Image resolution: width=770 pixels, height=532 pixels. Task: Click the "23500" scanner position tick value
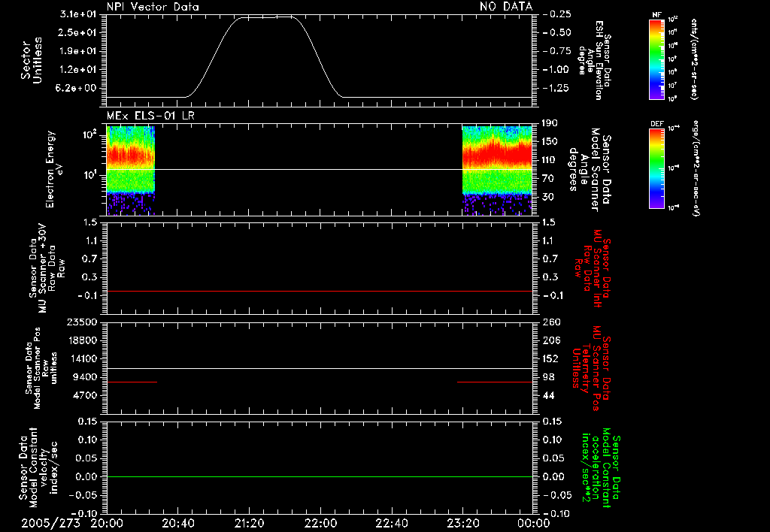(81, 322)
